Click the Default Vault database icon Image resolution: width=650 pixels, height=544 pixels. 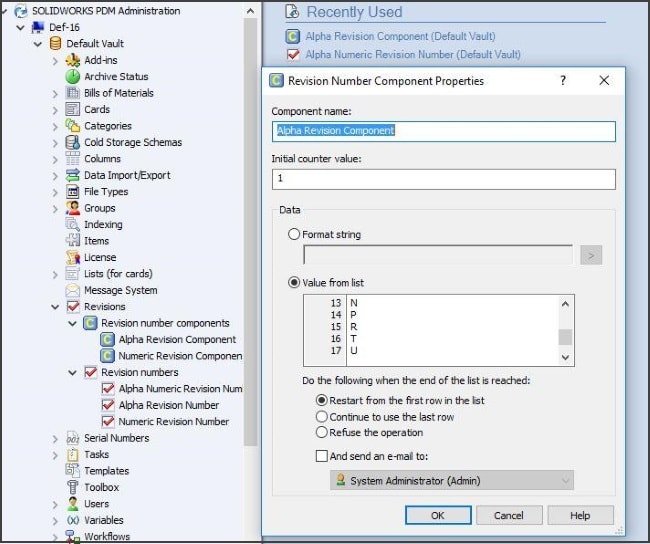(55, 44)
